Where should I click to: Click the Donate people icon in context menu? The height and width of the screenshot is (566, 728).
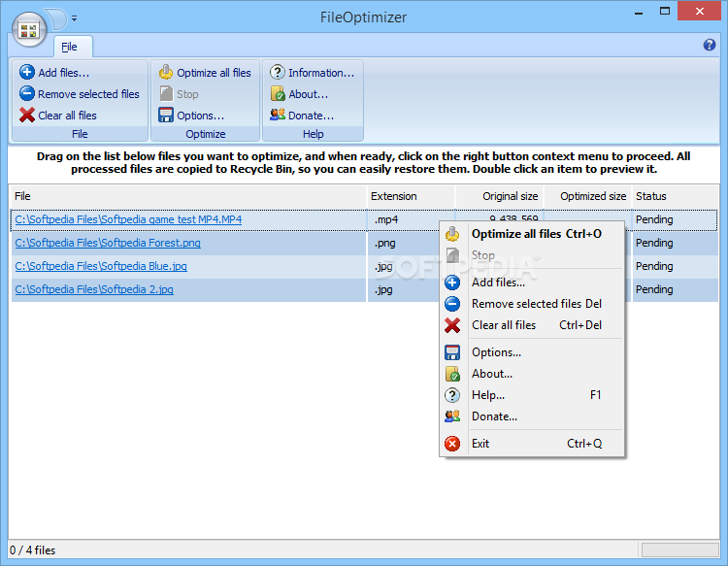[x=452, y=416]
